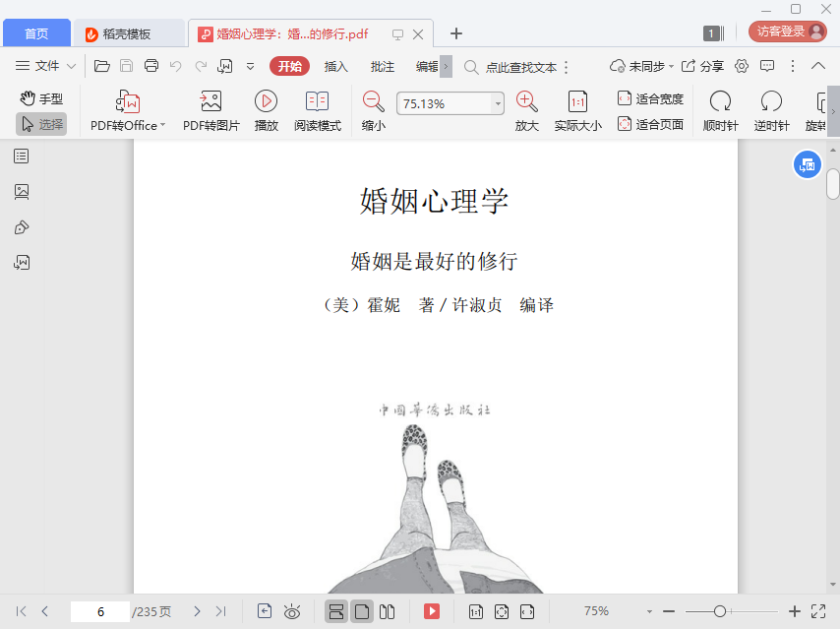The image size is (840, 629).
Task: Click the save disk icon
Action: (127, 66)
